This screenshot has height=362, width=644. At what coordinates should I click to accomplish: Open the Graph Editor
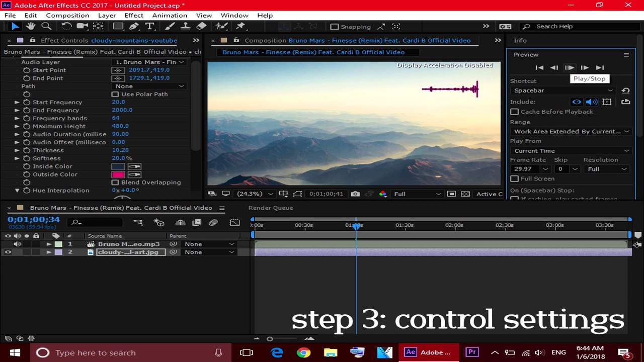click(x=234, y=222)
